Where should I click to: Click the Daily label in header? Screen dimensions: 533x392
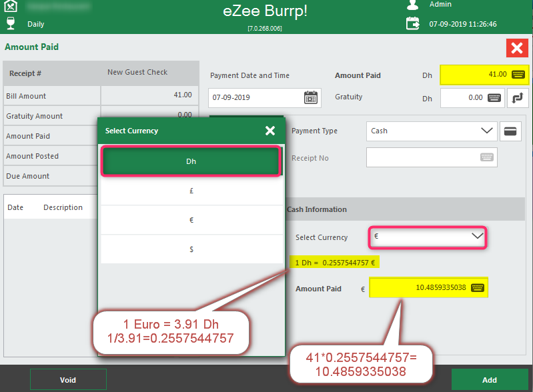tap(36, 24)
